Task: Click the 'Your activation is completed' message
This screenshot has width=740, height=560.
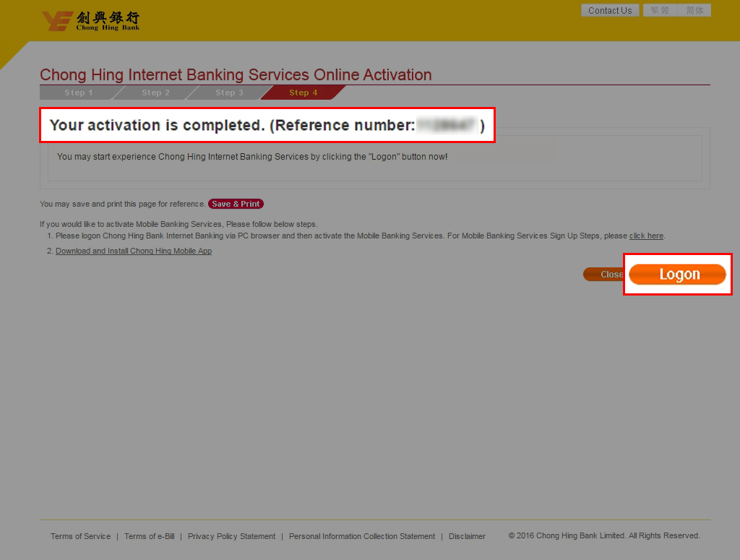Action: tap(267, 125)
